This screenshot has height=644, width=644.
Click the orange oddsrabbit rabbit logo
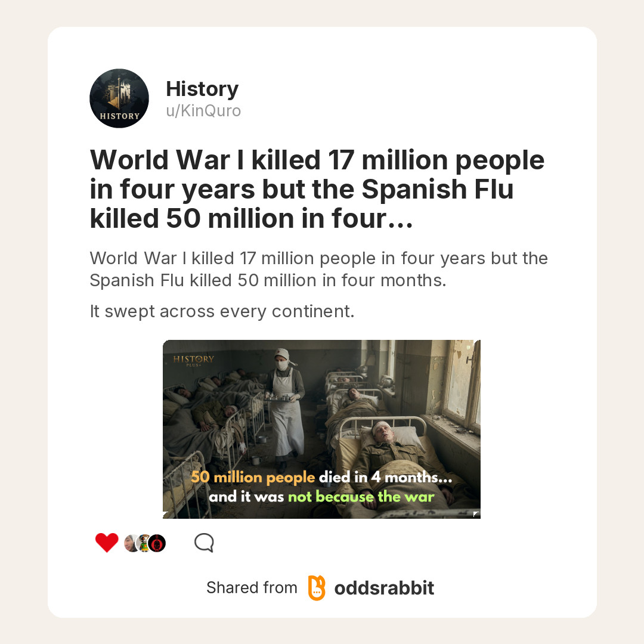(317, 588)
